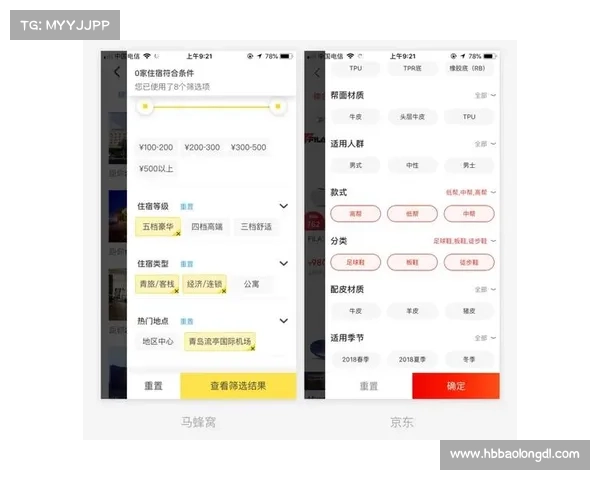Screen dimensions: 600x480
Task: Expand the 分类 selected values dropdown
Action: (465, 241)
